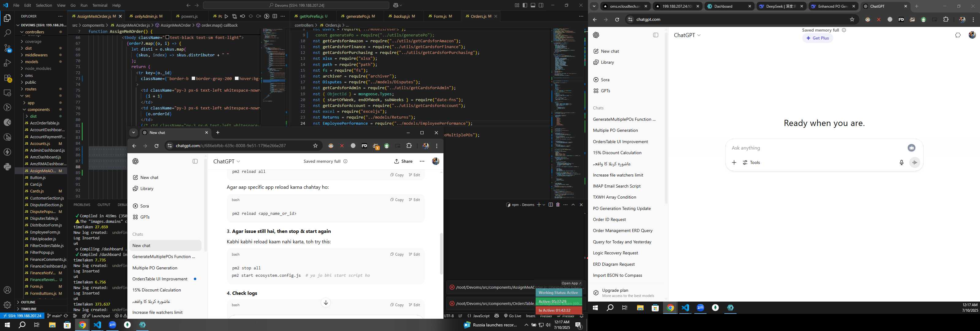Click the front chat conversation scrollbar

coord(441,254)
